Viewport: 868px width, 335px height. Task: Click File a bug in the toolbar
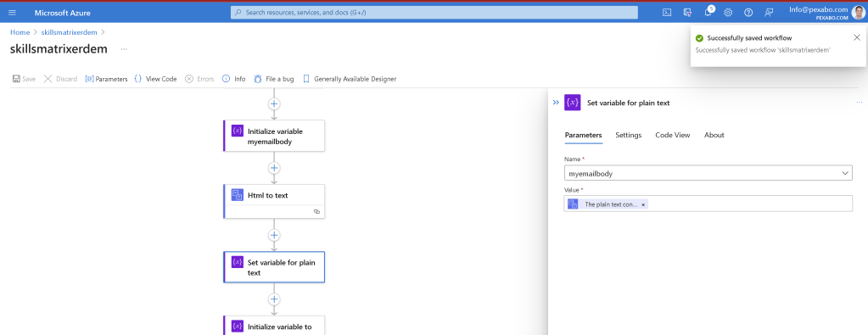pos(273,79)
